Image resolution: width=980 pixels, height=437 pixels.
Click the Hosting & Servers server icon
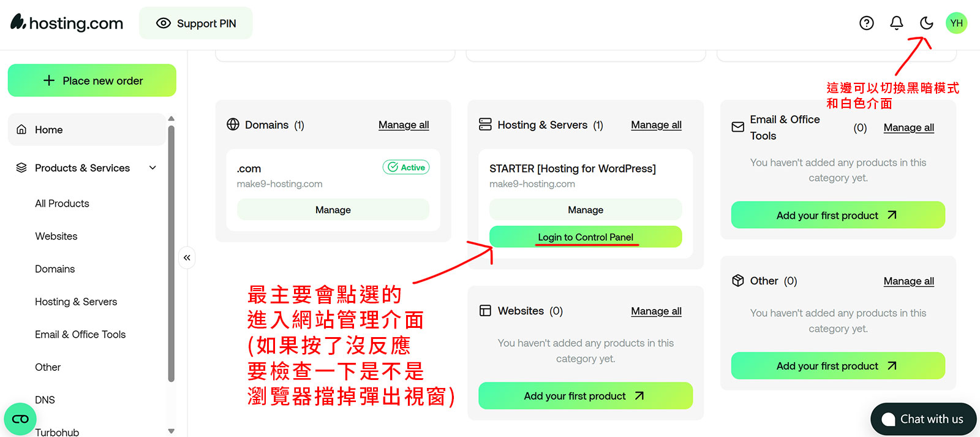coord(485,124)
